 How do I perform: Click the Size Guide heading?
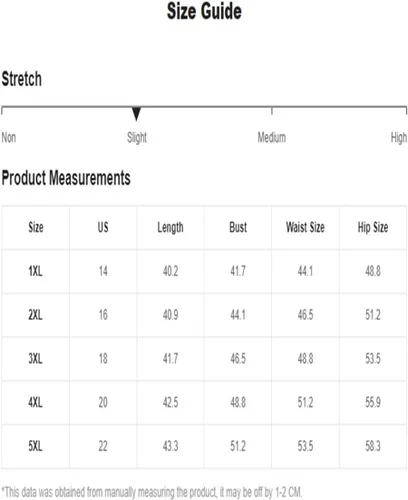pos(204,11)
